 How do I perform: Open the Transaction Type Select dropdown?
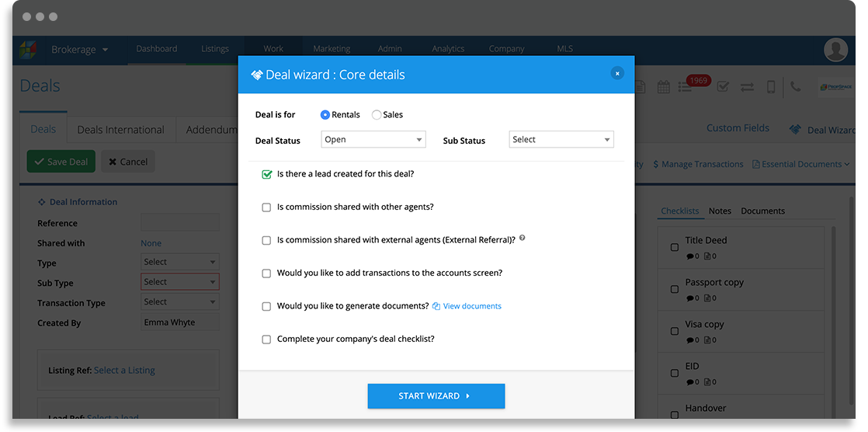[180, 301]
